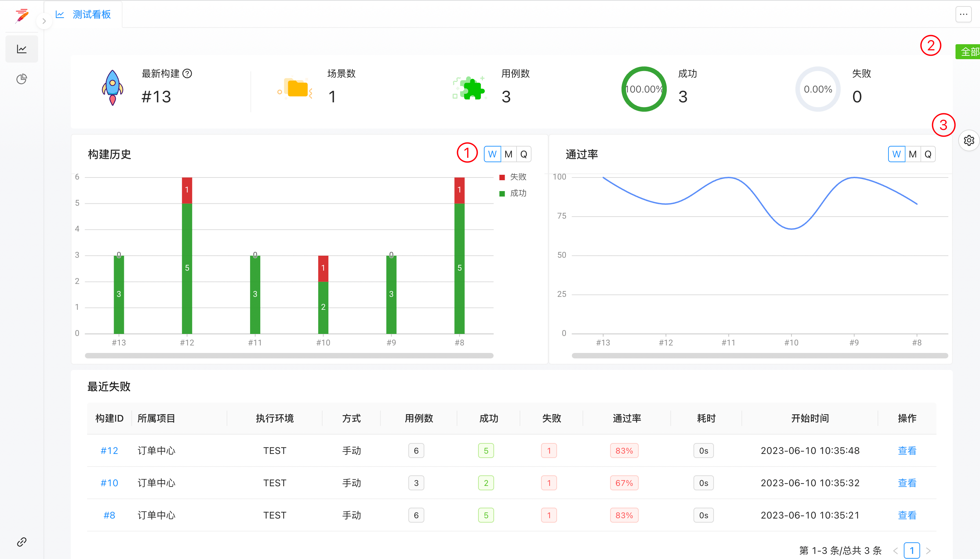Expand the sidebar with chevron arrow

44,21
